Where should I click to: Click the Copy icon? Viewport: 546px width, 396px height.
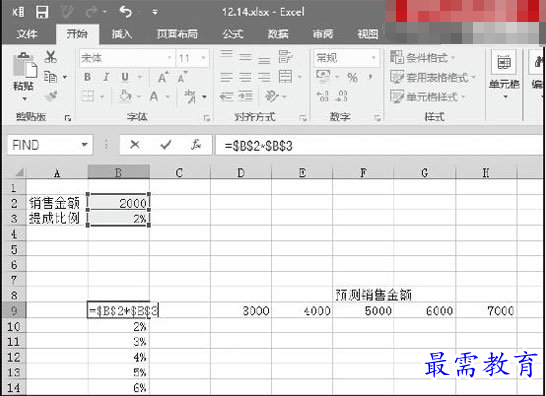click(x=50, y=77)
